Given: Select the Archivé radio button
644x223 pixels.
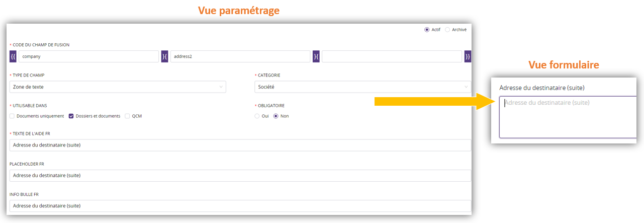Looking at the screenshot, I should (x=447, y=30).
